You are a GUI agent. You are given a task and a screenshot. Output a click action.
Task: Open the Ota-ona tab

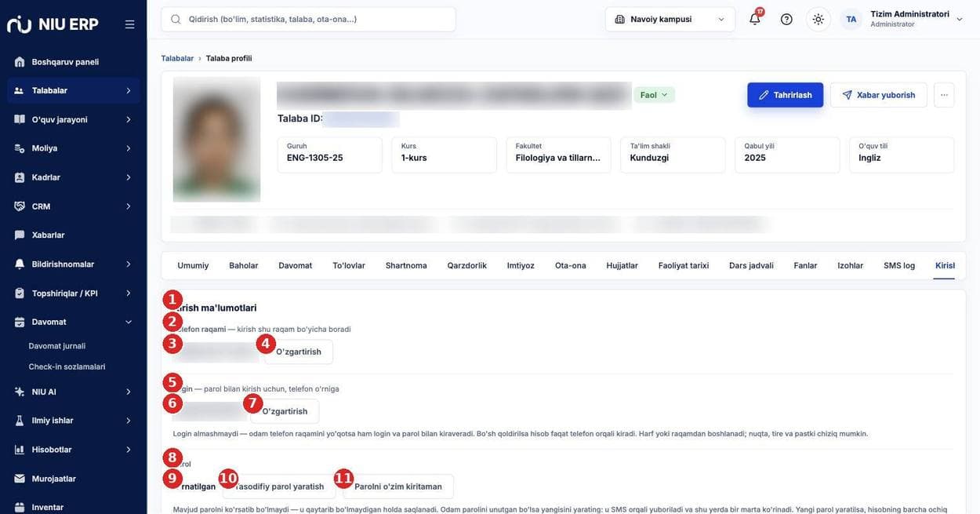571,265
